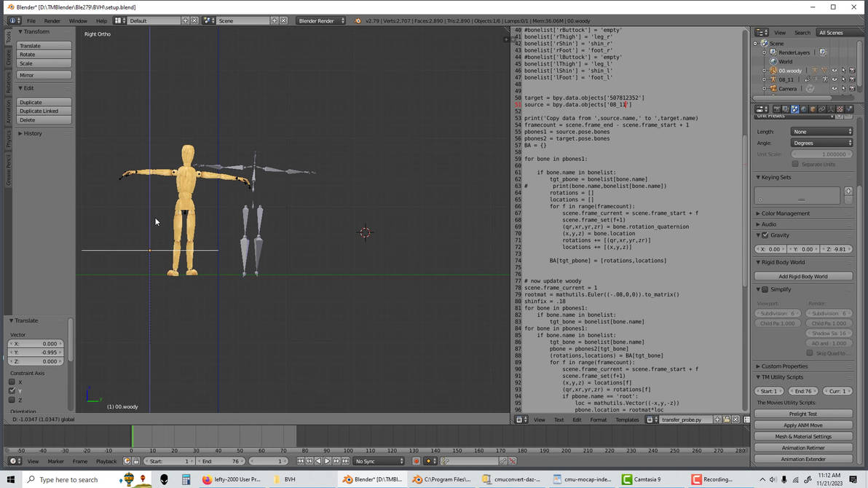Open the Physics properties tab
868x488 pixels.
point(850,109)
